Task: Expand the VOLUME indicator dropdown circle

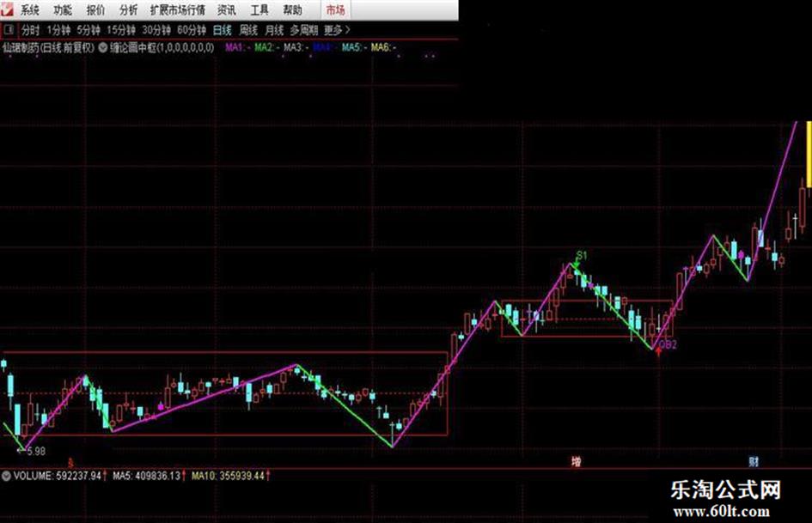Action: [x=6, y=476]
